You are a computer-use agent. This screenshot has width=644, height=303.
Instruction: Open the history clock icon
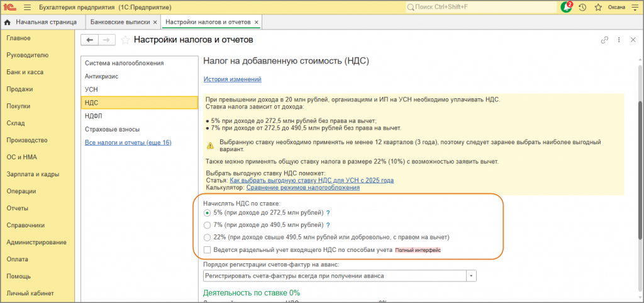coord(582,8)
